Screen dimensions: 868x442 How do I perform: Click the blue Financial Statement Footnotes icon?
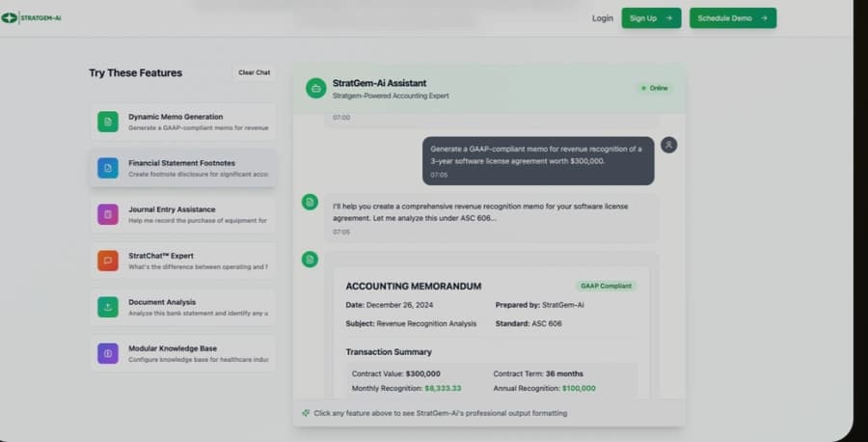coord(108,168)
